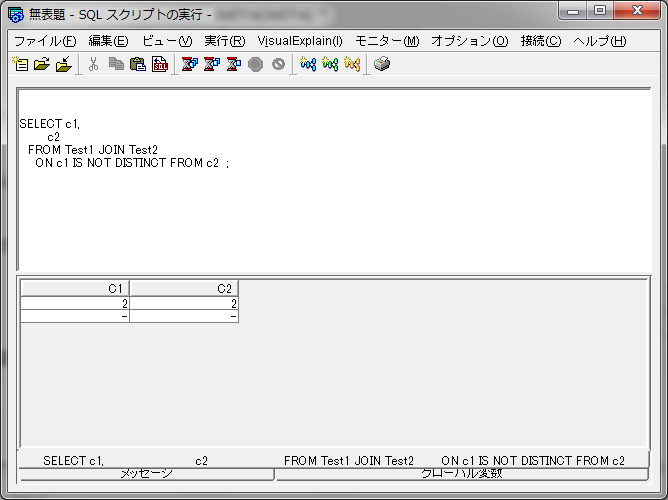Maximize the window
Image resolution: width=668 pixels, height=500 pixels.
point(600,10)
